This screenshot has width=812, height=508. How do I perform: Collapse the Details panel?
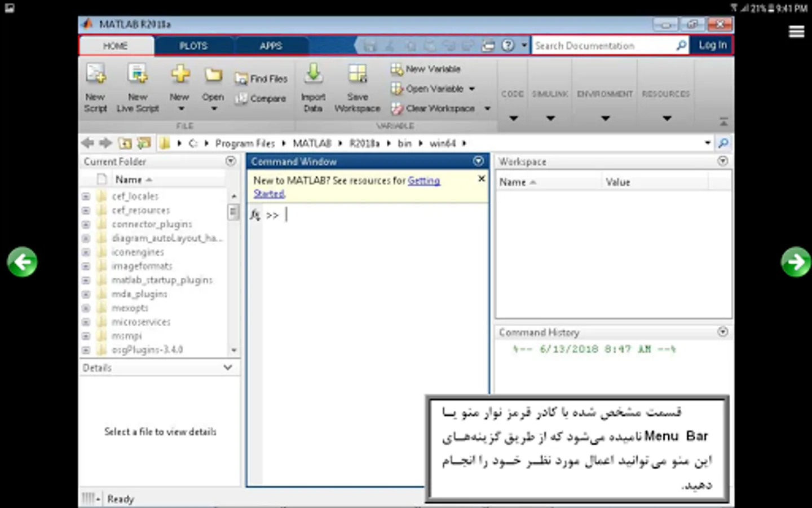pos(228,367)
